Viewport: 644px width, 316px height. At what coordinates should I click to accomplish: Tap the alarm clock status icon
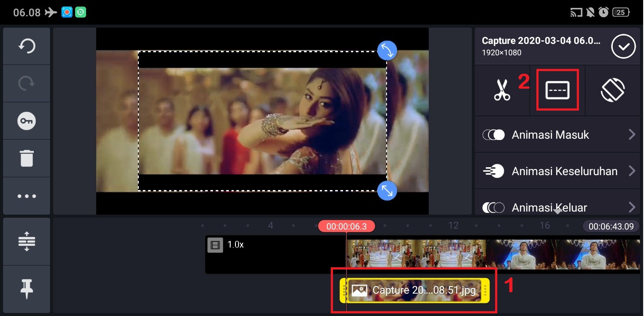[604, 12]
